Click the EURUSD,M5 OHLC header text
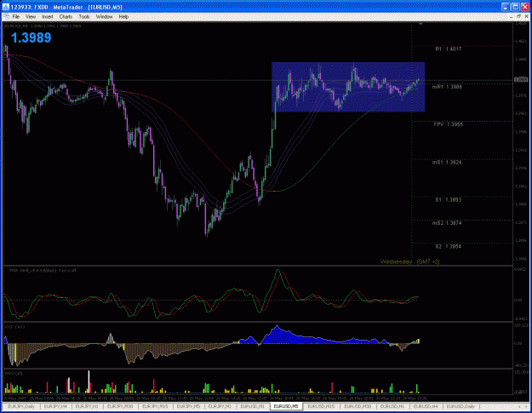The image size is (532, 413). 43,26
